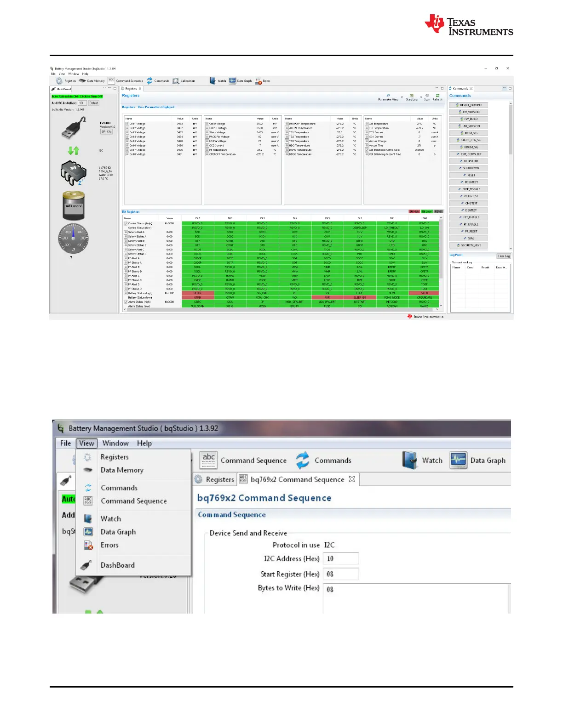The height and width of the screenshot is (728, 563).
Task: Toggle the Cell 1 Voltage log checkbox
Action: (x=127, y=124)
